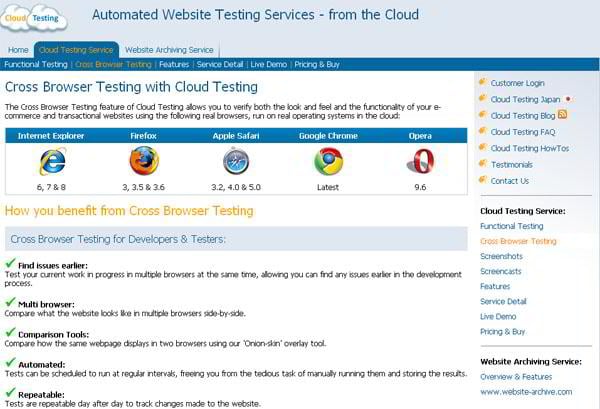Click the Apple Safari compass icon
Viewport: 600px width, 409px height.
point(236,161)
